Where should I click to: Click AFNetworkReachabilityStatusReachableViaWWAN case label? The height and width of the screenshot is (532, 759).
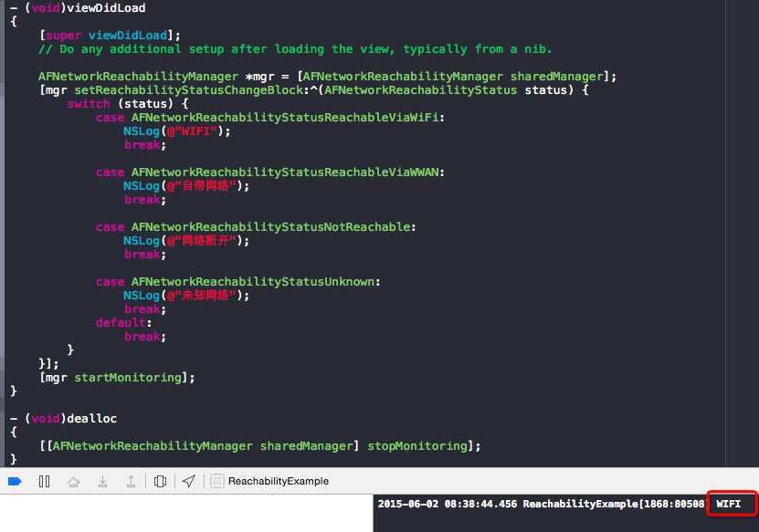click(x=285, y=172)
